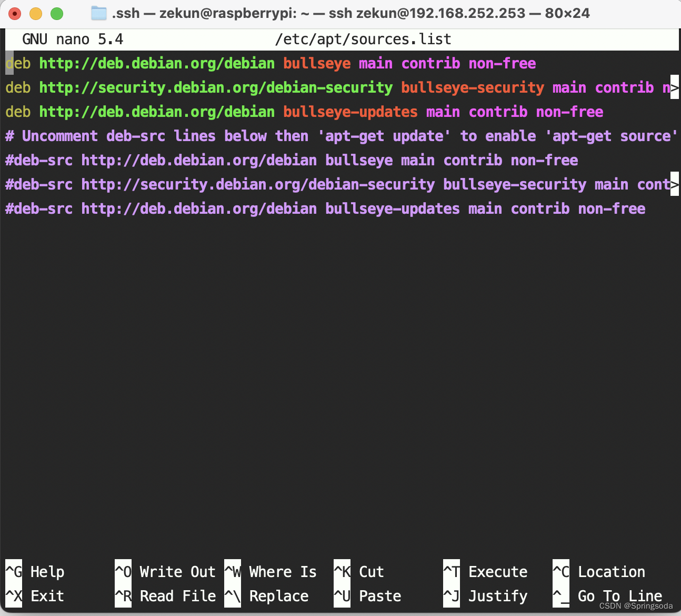Click the ^T Execute shortcut key
The width and height of the screenshot is (681, 616).
point(452,571)
